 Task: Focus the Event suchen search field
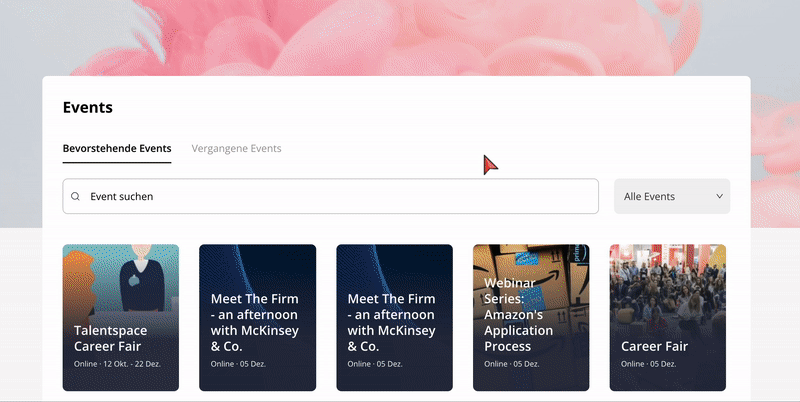(x=331, y=196)
